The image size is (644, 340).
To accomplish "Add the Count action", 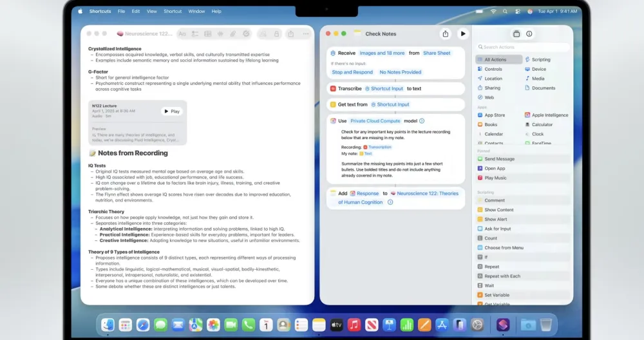I will coord(522,238).
